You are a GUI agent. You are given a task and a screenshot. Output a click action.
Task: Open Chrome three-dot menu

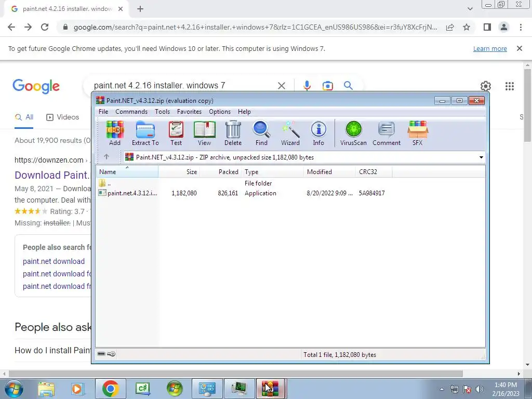pyautogui.click(x=521, y=27)
